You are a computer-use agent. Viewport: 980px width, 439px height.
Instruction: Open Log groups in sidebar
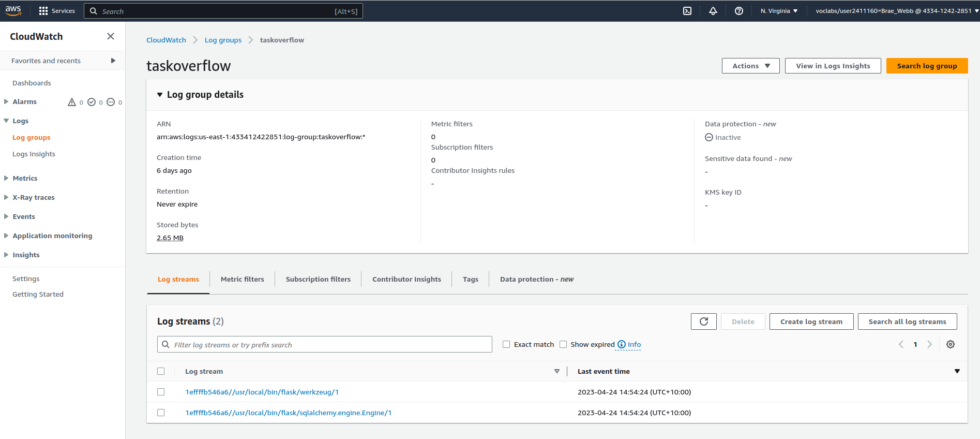32,137
